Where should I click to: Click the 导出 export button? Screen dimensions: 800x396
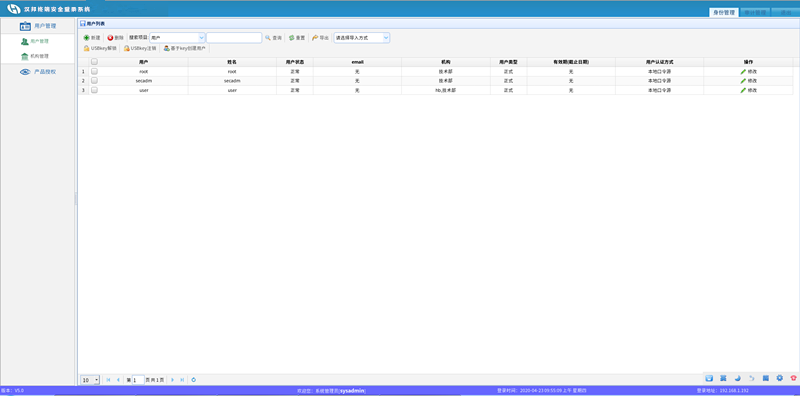click(320, 38)
